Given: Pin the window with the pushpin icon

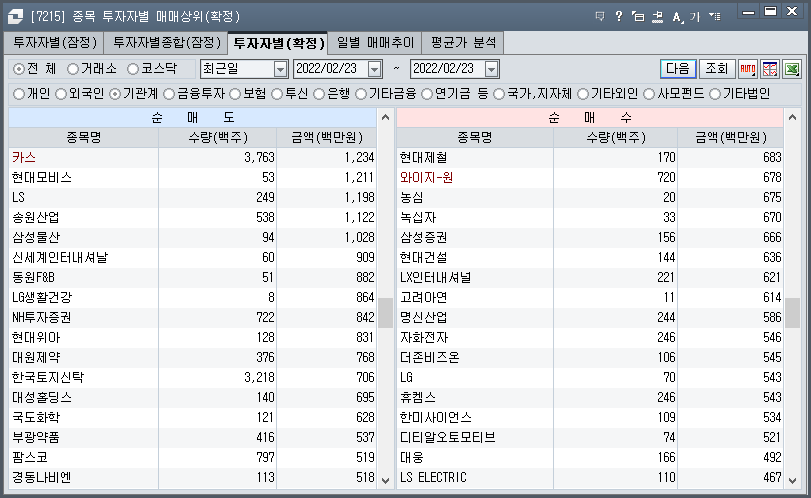Looking at the screenshot, I should tap(657, 17).
